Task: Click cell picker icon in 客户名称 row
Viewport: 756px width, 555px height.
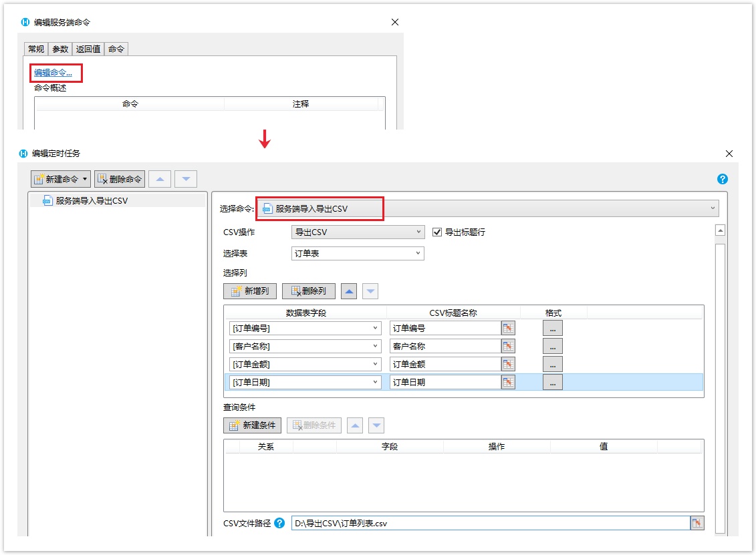Action: pyautogui.click(x=509, y=346)
